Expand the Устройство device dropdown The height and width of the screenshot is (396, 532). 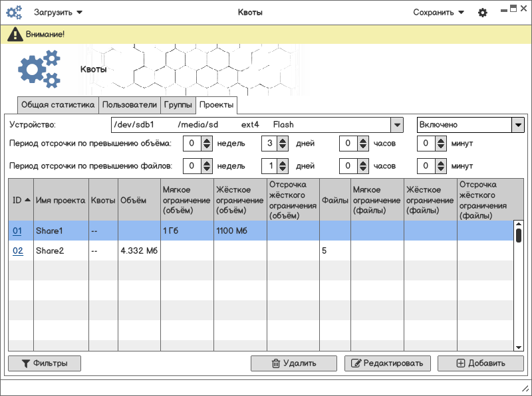click(x=396, y=125)
